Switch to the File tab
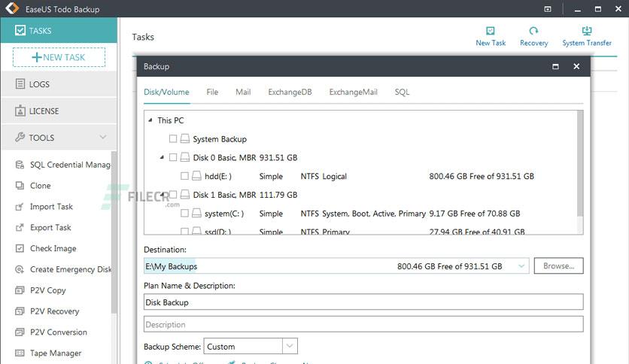Viewport: 629px width, 364px height. [212, 93]
